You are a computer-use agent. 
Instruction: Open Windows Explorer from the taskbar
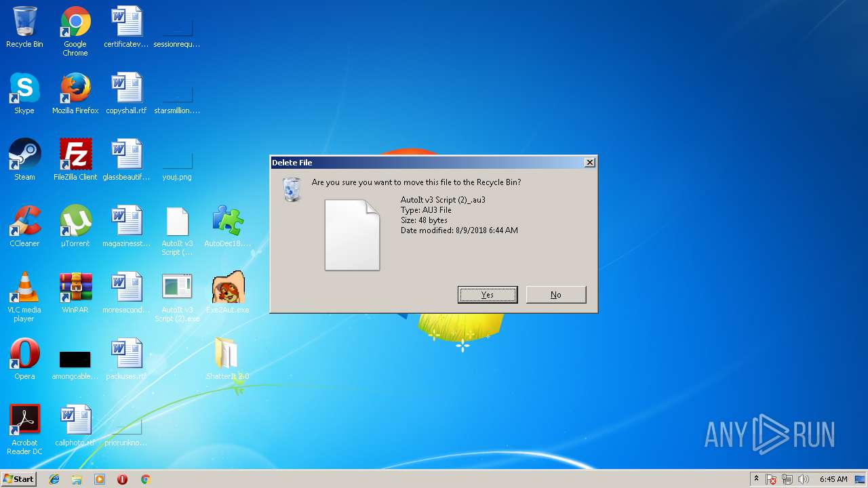pyautogui.click(x=77, y=479)
